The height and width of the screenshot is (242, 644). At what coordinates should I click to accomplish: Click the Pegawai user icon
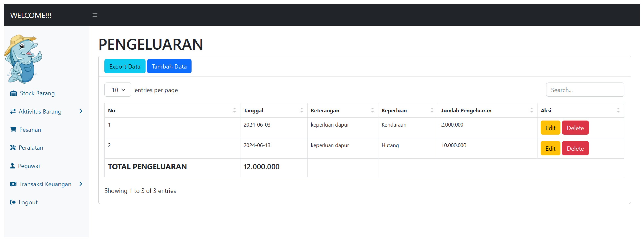(x=12, y=166)
